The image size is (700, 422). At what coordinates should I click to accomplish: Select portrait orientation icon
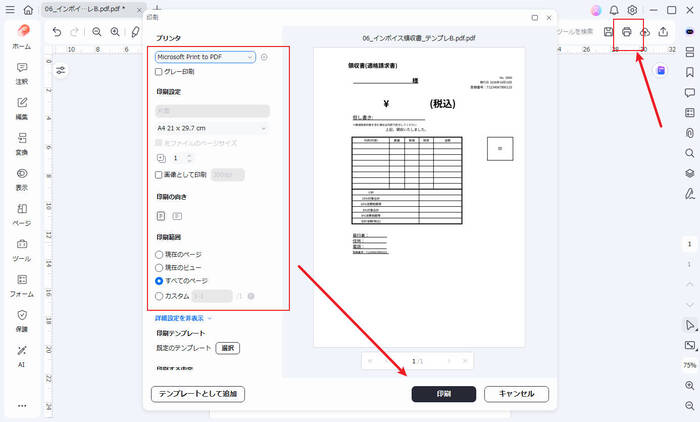[x=161, y=216]
